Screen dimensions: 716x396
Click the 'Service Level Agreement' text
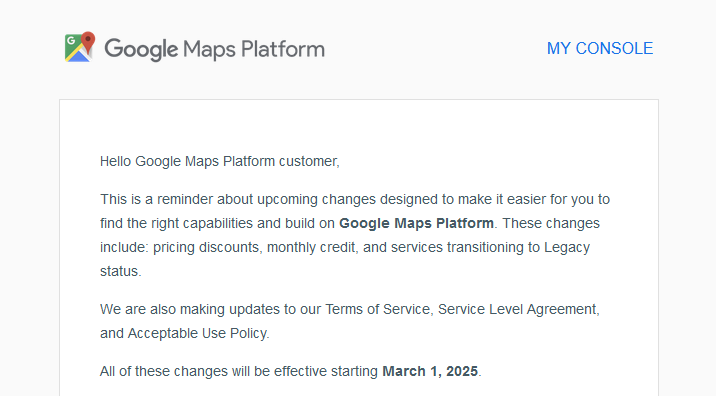pos(518,309)
